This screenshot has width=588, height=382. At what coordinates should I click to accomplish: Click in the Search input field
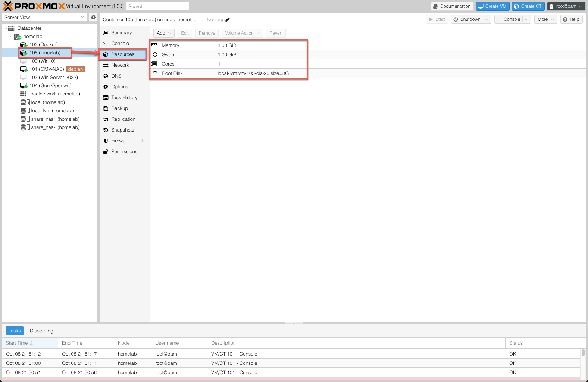pyautogui.click(x=157, y=6)
